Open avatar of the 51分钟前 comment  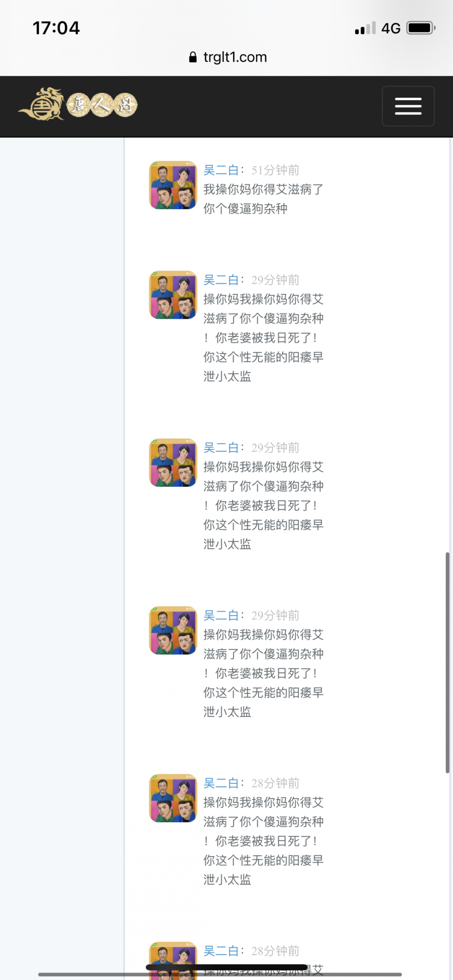[173, 185]
